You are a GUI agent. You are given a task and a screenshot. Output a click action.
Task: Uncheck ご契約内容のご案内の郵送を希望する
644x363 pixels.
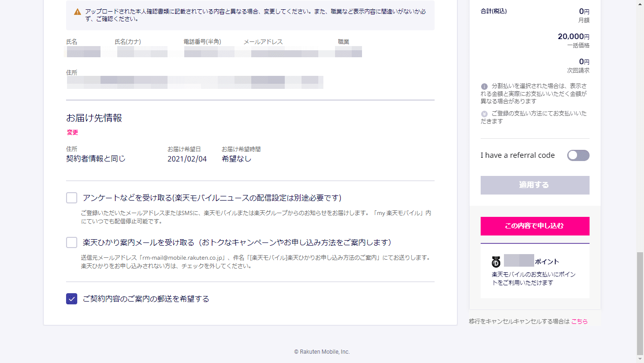coord(72,299)
